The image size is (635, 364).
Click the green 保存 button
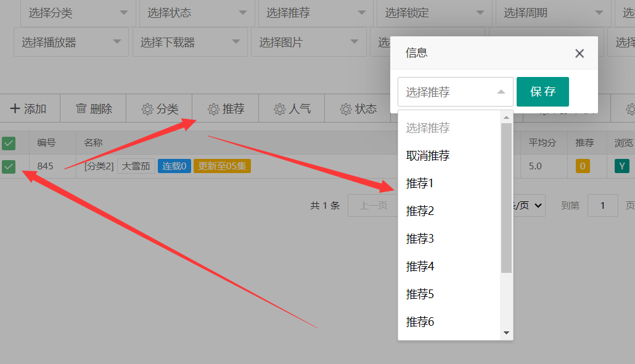point(543,92)
